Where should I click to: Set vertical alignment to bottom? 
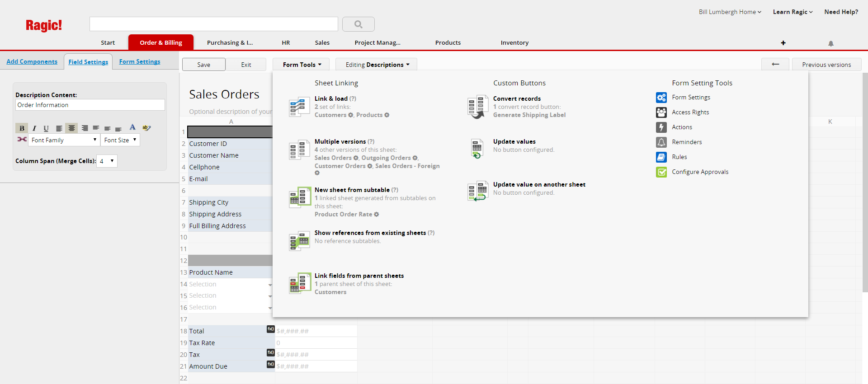tap(118, 128)
